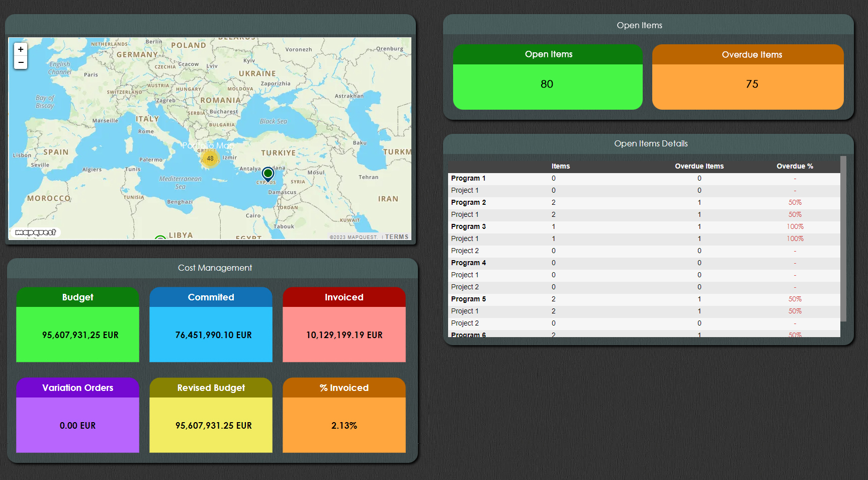Expand the yellow 48 marker cluster
Screen dimensions: 868x480
point(210,158)
